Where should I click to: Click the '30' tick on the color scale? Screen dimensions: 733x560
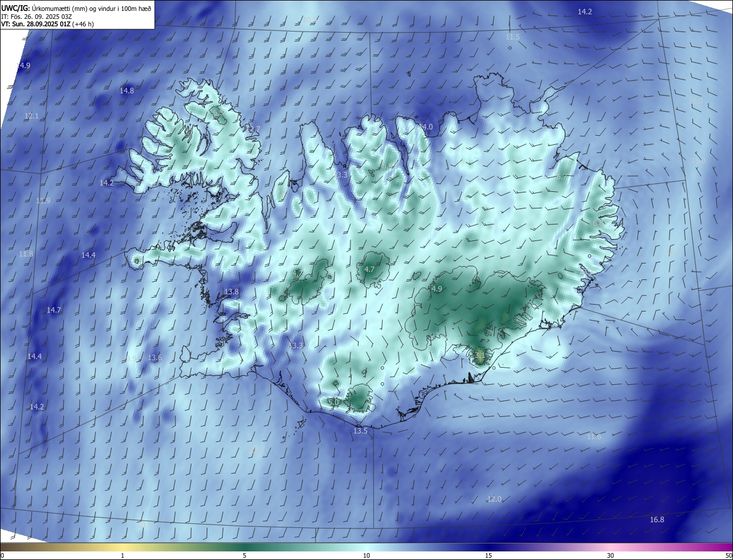610,555
